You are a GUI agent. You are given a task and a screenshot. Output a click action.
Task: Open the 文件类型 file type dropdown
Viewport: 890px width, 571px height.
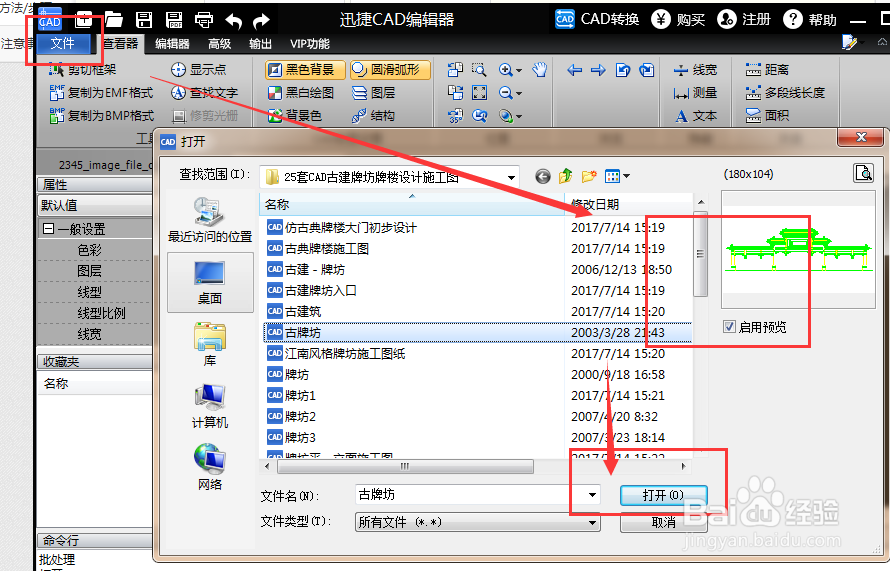477,522
